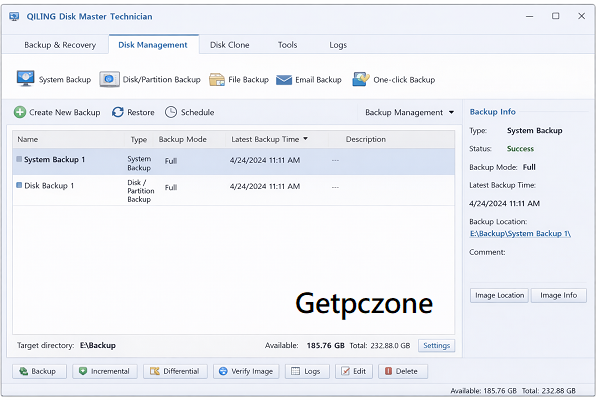
Task: Open the E:\Backup\System Backup 1\ link
Action: (x=520, y=233)
